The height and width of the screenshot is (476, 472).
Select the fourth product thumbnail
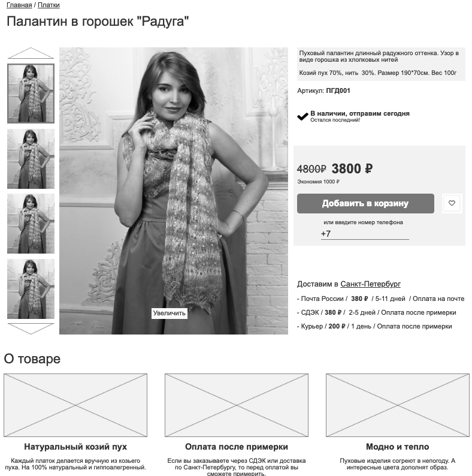[31, 289]
